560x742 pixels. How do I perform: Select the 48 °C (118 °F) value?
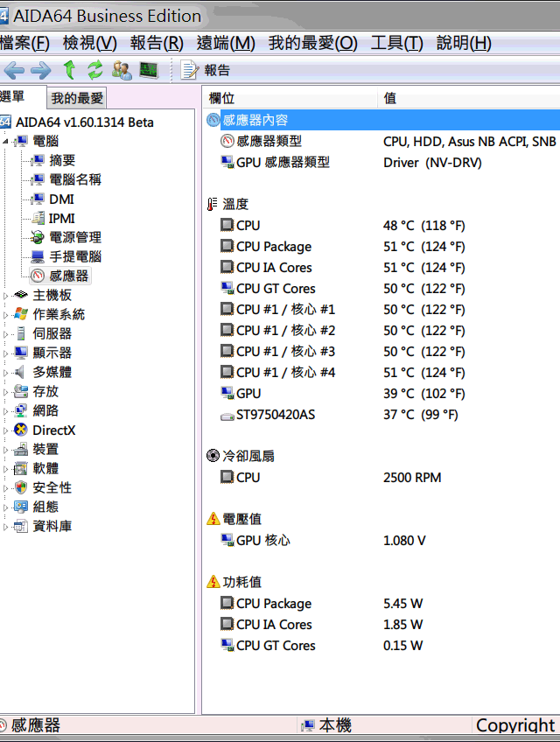(x=424, y=225)
